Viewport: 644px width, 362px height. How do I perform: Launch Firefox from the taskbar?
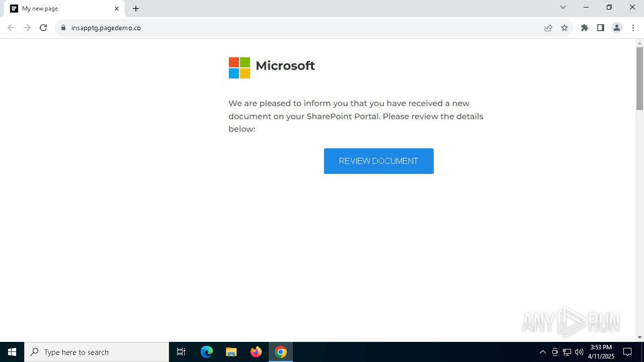(256, 352)
